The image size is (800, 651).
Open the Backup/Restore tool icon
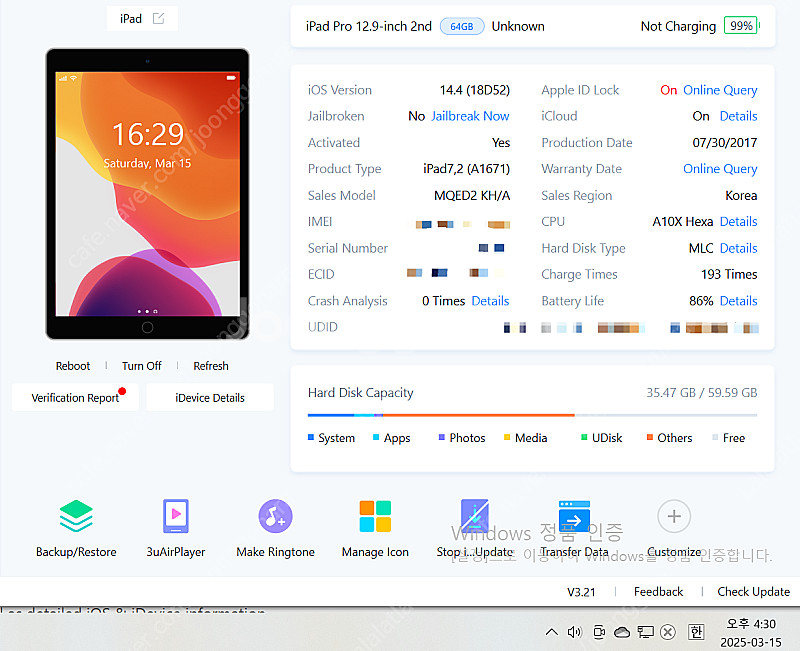76,517
